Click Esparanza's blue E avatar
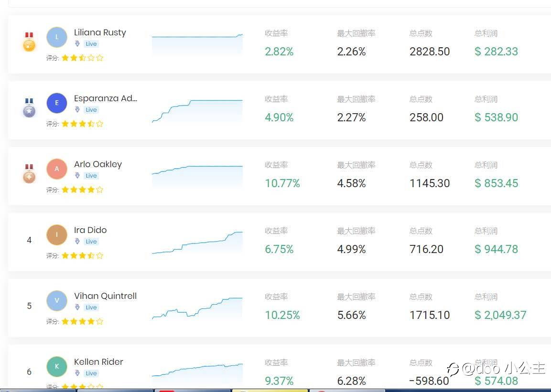This screenshot has height=392, width=551. [56, 103]
